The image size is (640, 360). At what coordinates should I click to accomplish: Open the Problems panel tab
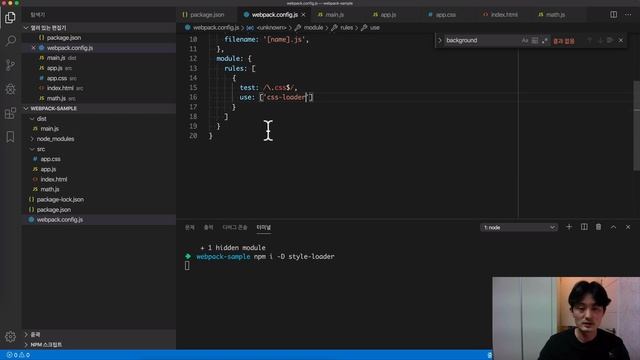pos(190,227)
